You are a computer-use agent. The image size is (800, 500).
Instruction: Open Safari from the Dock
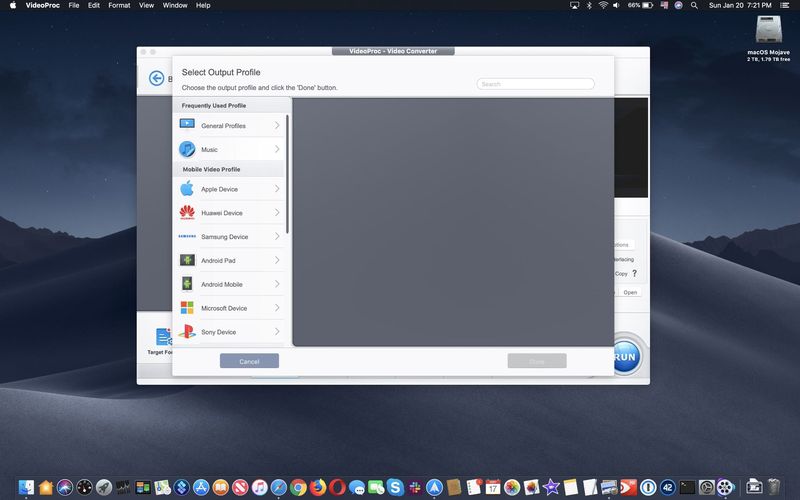[279, 487]
